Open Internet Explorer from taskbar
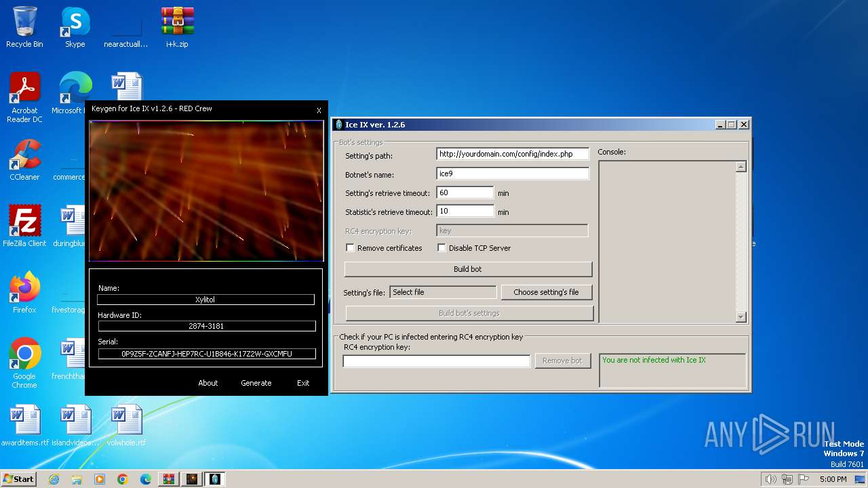 coord(54,479)
